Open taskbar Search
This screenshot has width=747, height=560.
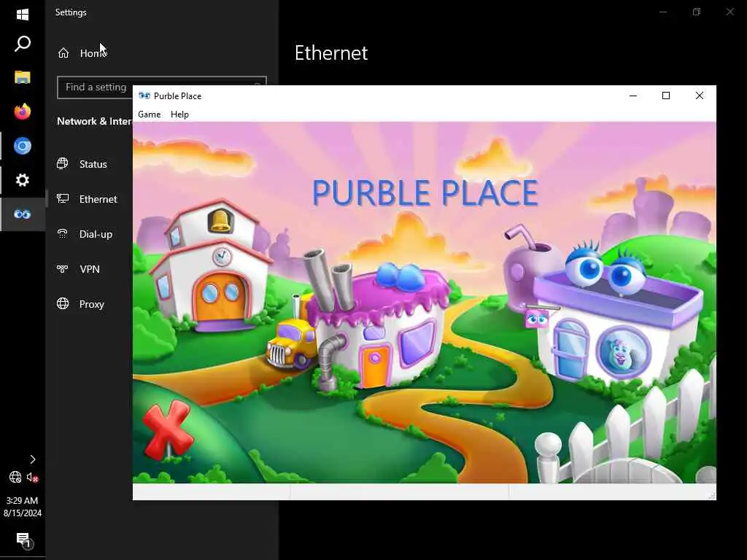(23, 44)
